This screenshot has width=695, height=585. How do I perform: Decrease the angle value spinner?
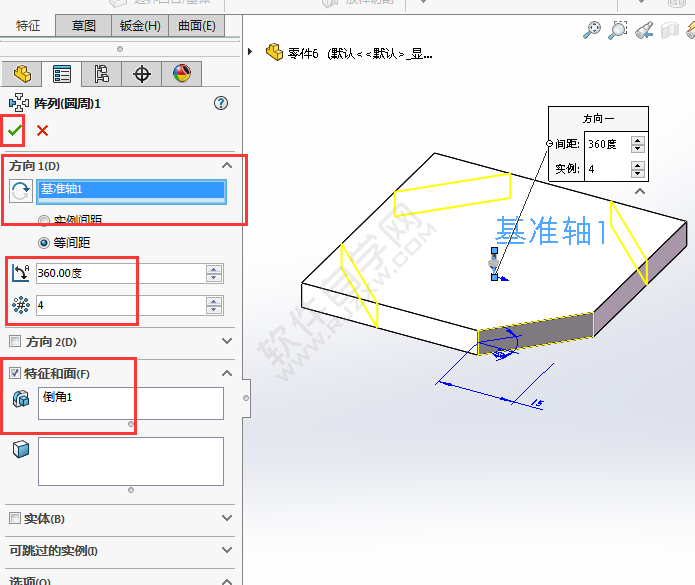(x=214, y=278)
